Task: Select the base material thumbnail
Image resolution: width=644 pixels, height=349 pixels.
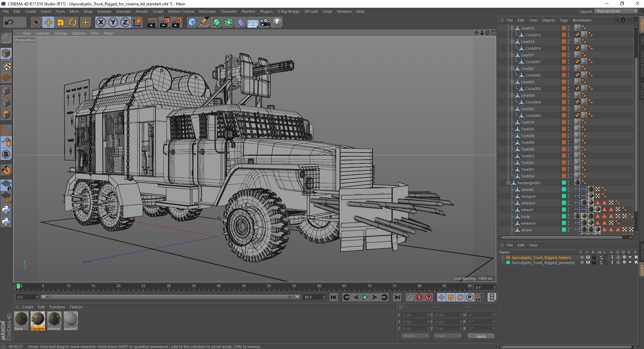Action: point(21,319)
